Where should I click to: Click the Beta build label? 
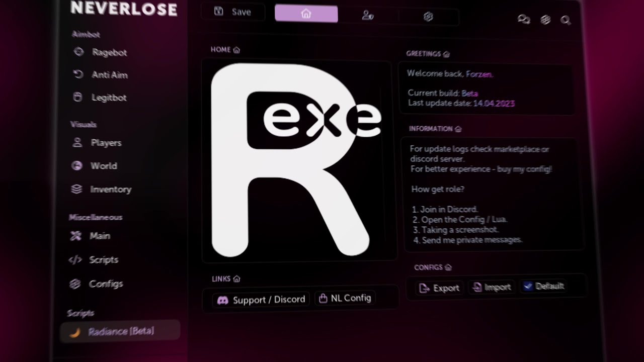(x=469, y=94)
